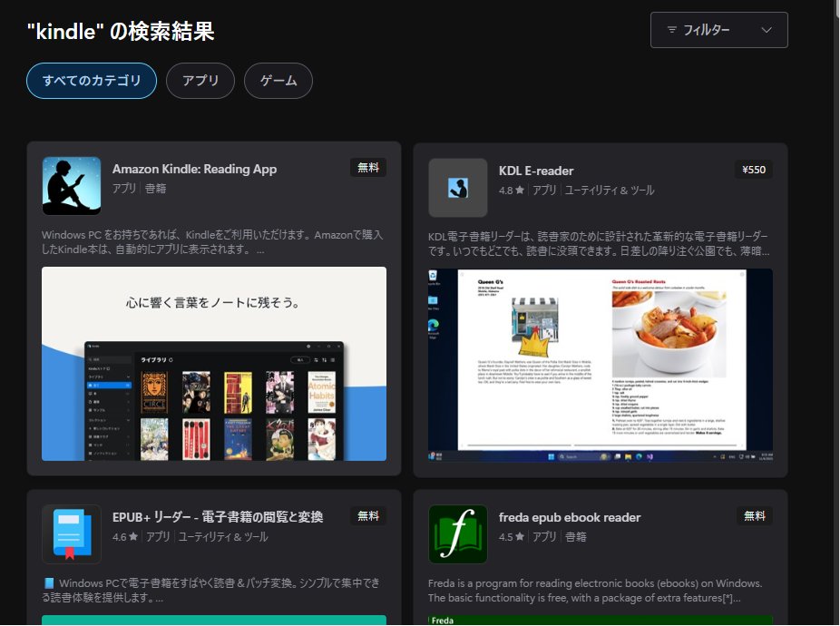Click the KDL E-reader app icon

pyautogui.click(x=458, y=188)
